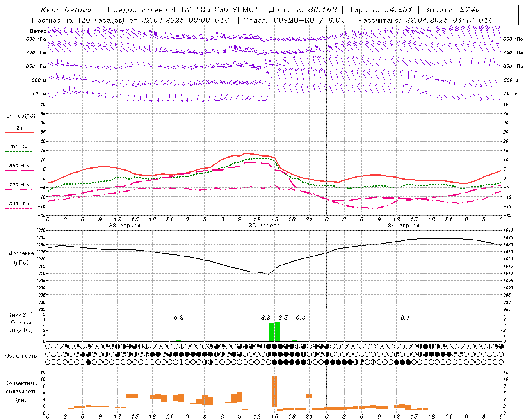Click the '(мм/1ч.)' precipitation unit label
525x420 pixels.
click(x=21, y=330)
